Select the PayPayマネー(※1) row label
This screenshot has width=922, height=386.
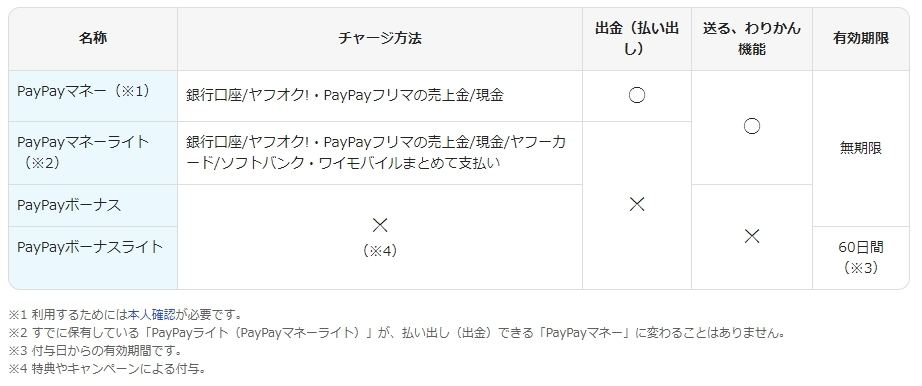(x=83, y=91)
